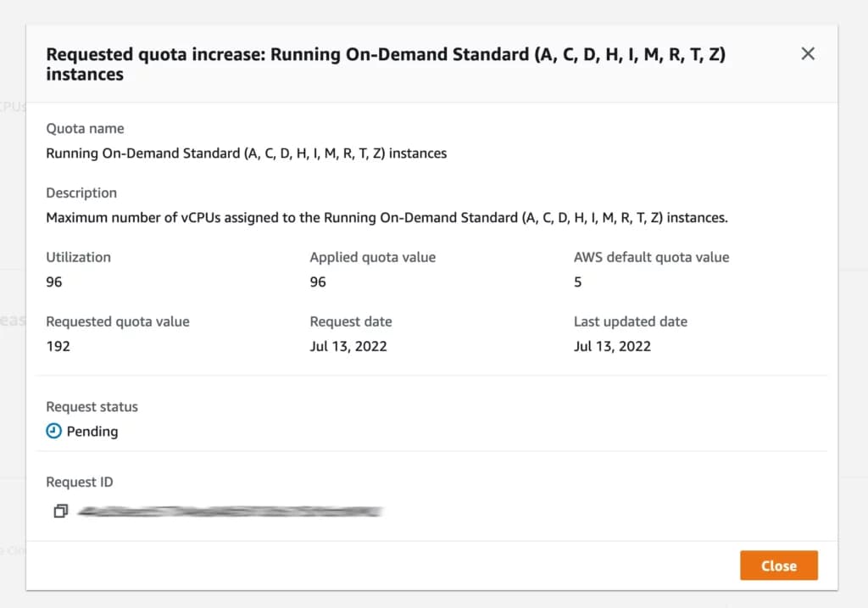Click the Request status label
Screen dimensions: 868x608
[92, 406]
